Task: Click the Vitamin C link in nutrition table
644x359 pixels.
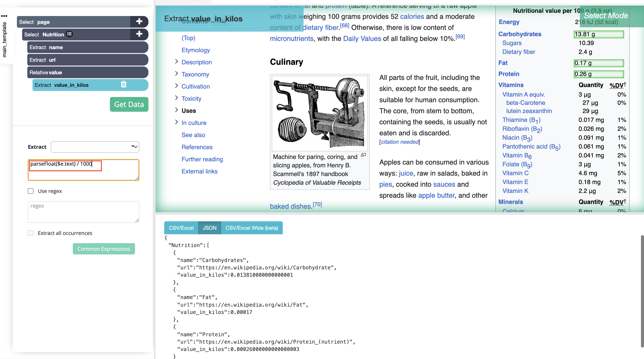Action: point(515,173)
